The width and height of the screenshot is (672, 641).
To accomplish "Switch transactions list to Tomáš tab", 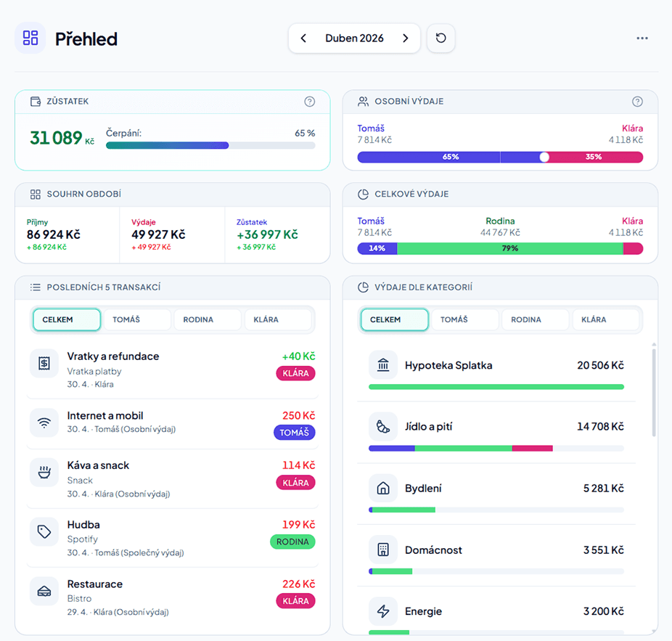I will (137, 319).
